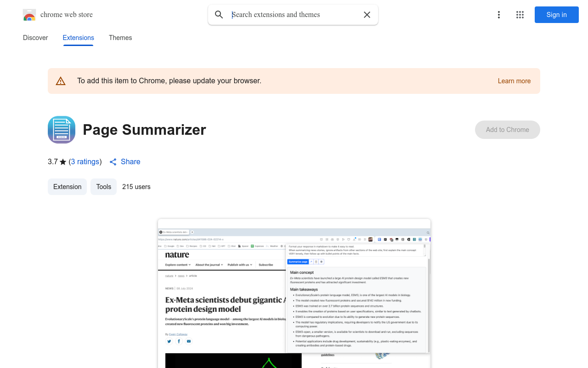Select the Tools category chip

point(104,187)
